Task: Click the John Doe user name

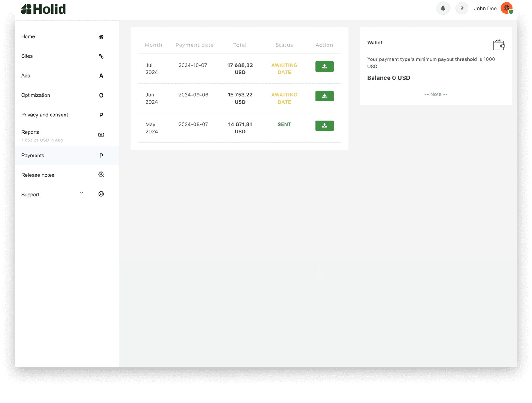Action: point(485,8)
